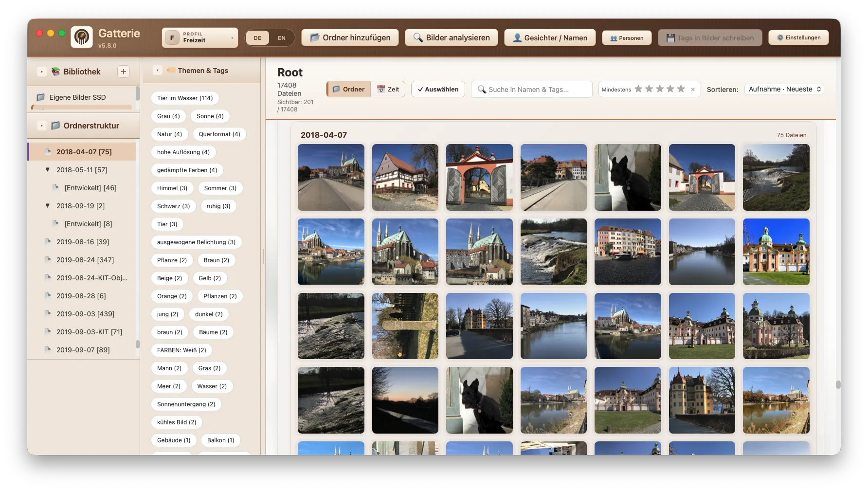Toggle the Querformat (4) tag filter

pos(219,134)
